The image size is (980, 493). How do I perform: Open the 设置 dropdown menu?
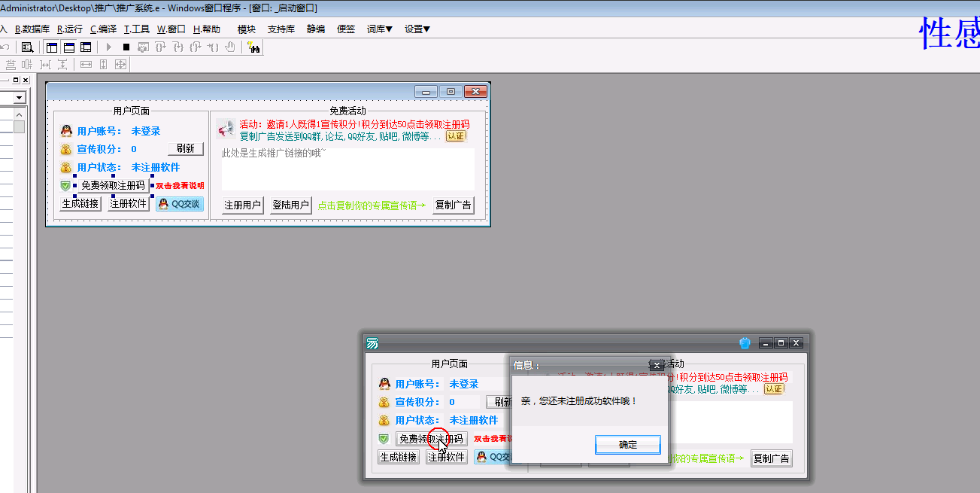pyautogui.click(x=417, y=29)
